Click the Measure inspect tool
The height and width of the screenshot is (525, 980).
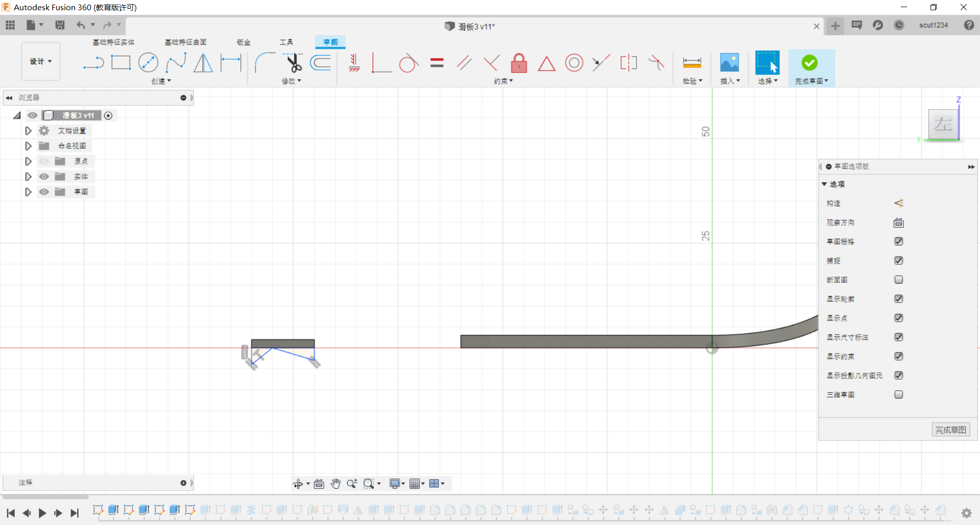point(692,63)
